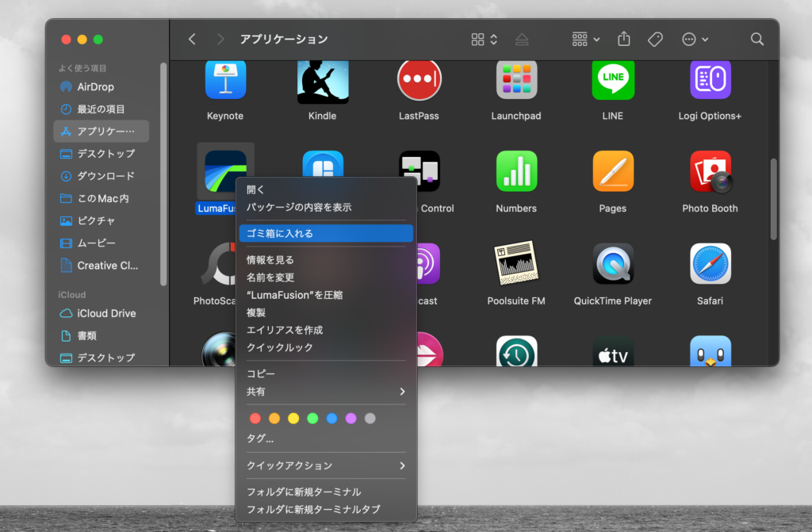Image resolution: width=812 pixels, height=532 pixels.
Task: Choose フォルダに新規ターミナル from the menu
Action: (326, 492)
